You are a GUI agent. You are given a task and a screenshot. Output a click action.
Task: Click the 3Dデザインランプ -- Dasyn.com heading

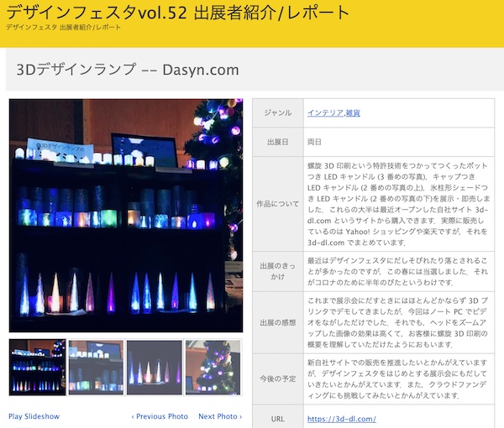(x=128, y=70)
